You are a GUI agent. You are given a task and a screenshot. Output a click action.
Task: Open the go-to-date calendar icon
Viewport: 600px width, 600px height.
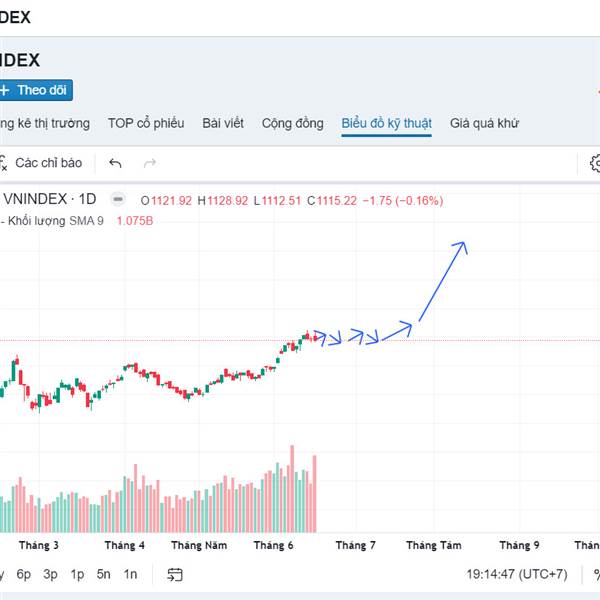tap(175, 574)
